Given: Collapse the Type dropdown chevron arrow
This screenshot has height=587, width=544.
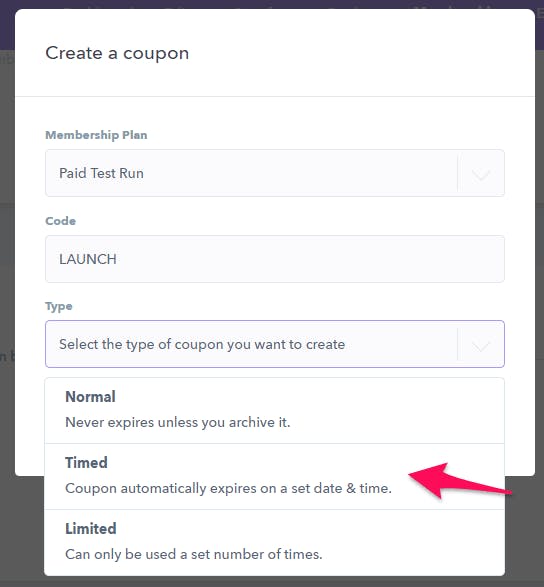Looking at the screenshot, I should point(481,345).
